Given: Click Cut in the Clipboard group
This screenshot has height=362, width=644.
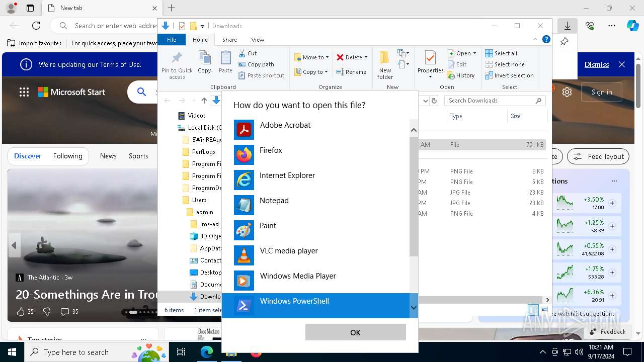Looking at the screenshot, I should click(x=248, y=53).
